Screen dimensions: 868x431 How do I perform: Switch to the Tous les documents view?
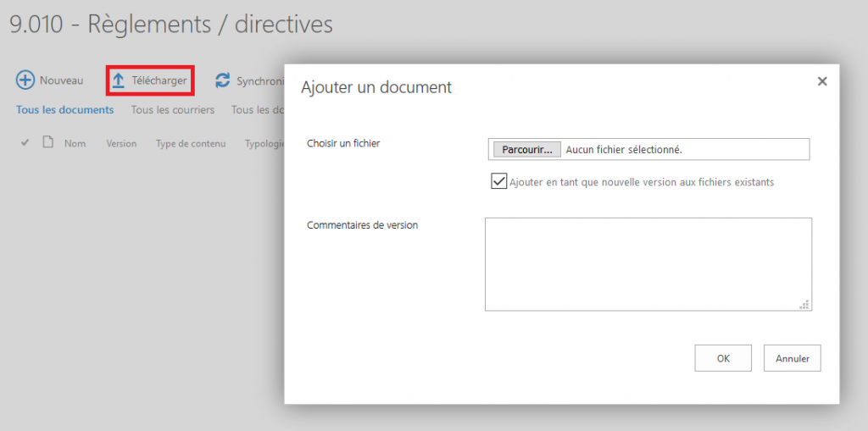point(65,110)
